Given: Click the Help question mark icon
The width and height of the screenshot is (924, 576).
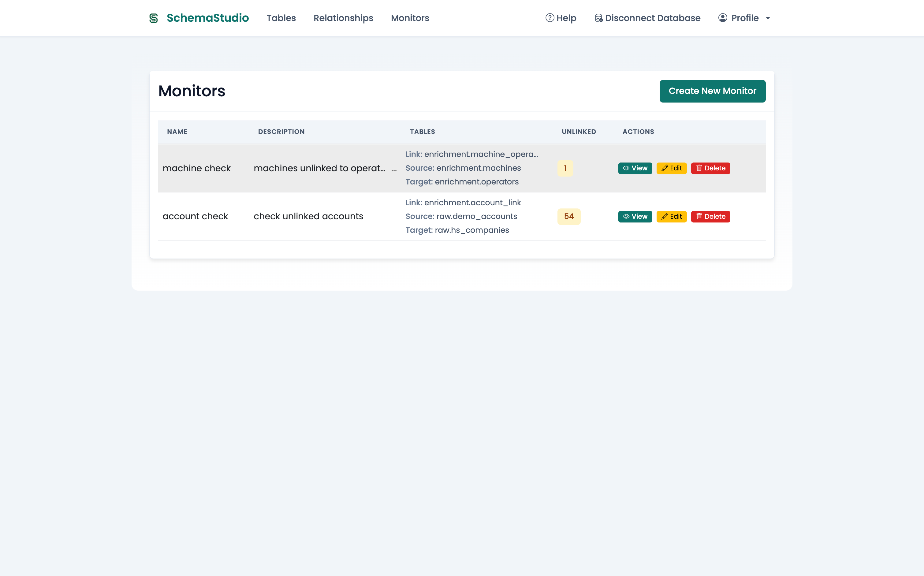Looking at the screenshot, I should click(x=550, y=18).
